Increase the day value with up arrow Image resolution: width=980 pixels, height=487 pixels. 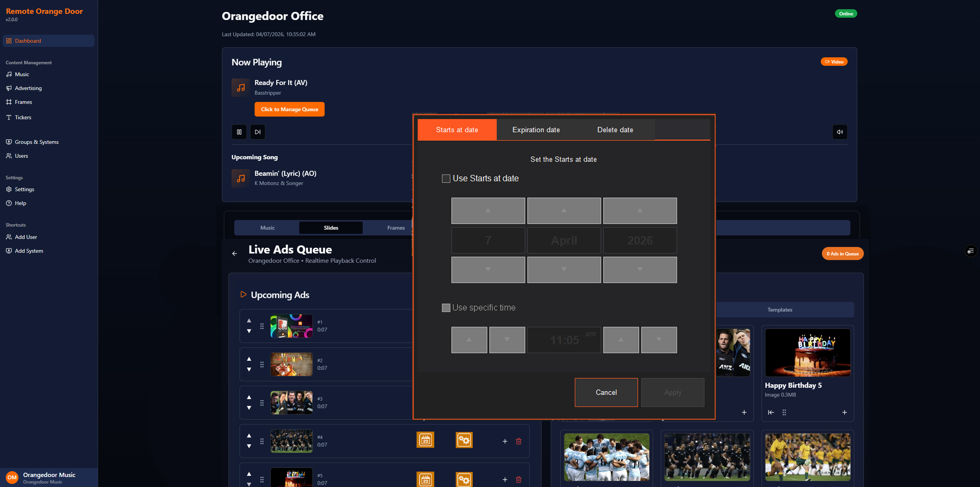(488, 211)
